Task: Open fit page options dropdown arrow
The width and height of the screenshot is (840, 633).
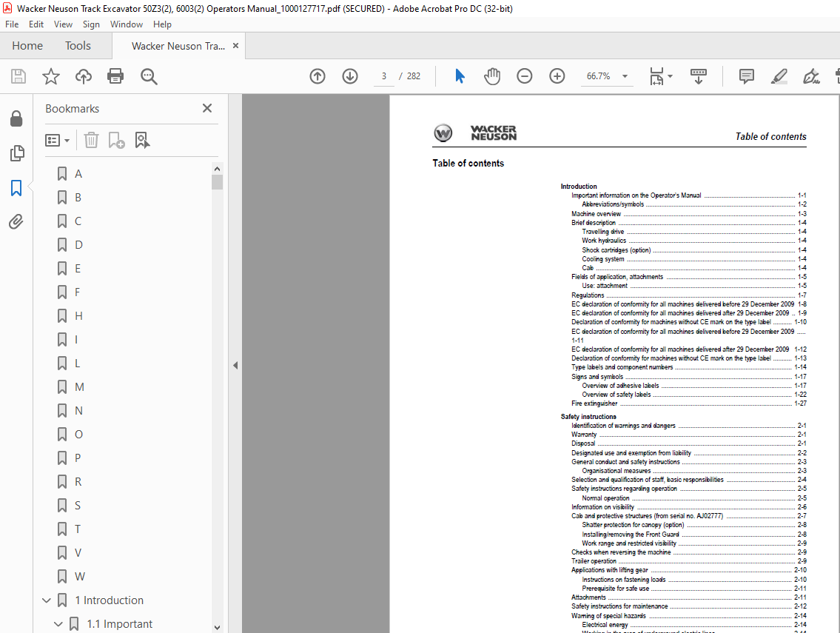Action: (x=671, y=76)
